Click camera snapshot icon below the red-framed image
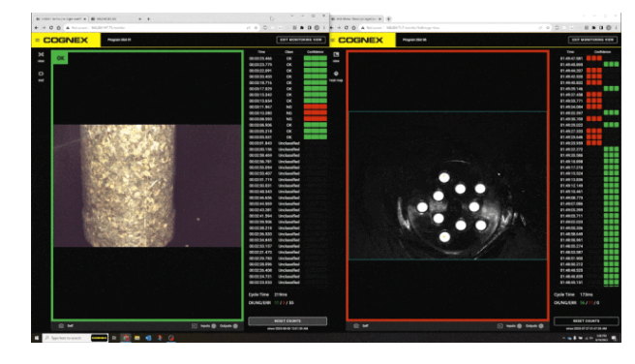Screen dimensions: 635x364 click(356, 325)
